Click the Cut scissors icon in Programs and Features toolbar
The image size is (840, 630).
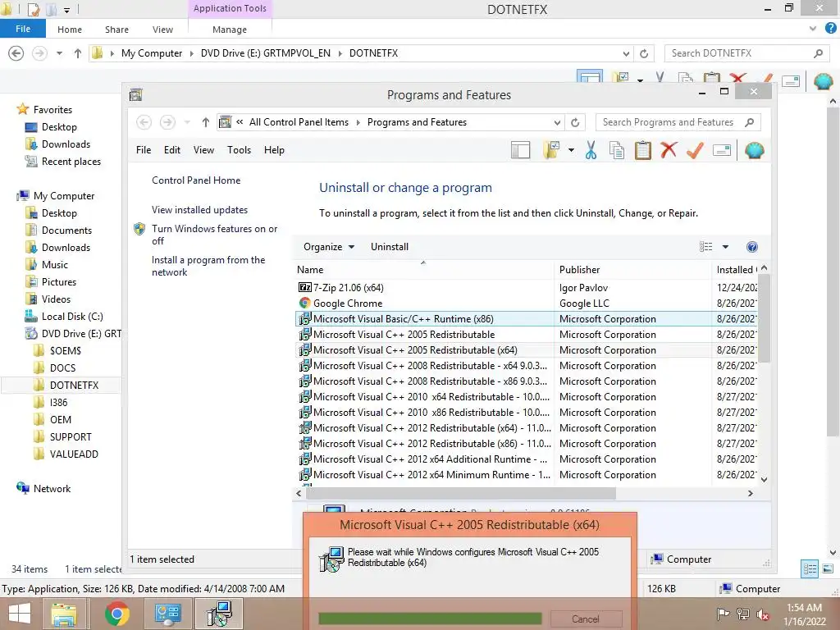point(591,151)
